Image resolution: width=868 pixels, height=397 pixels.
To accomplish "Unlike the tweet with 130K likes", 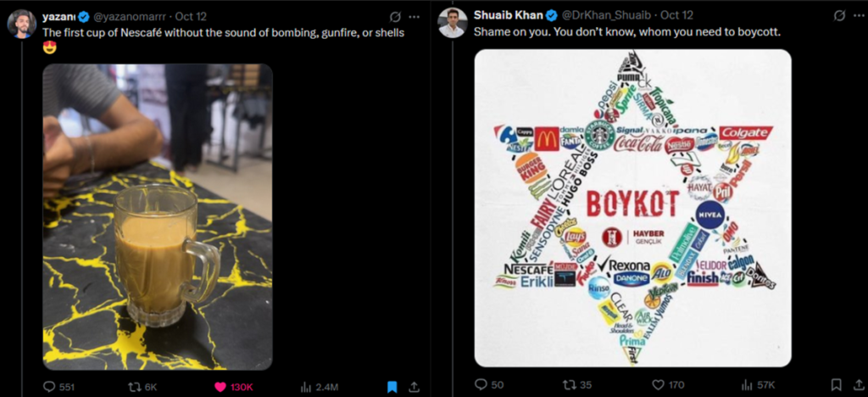I will click(220, 387).
